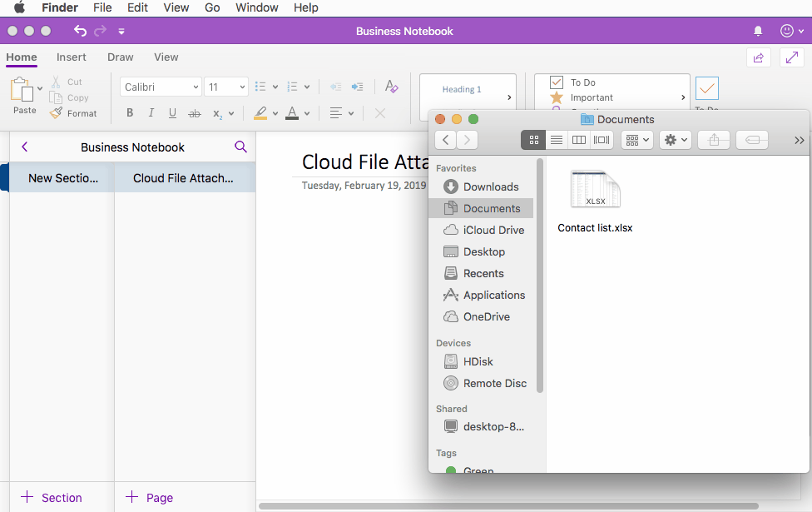Viewport: 812px width, 512px height.
Task: Switch Finder to column view
Action: pos(579,140)
